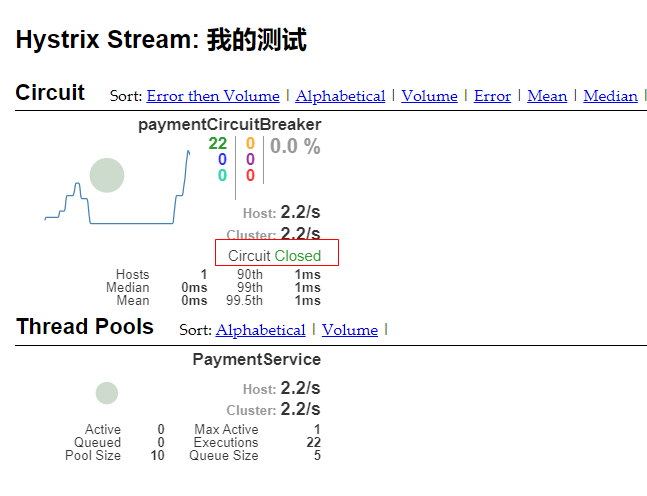Click the thread pool Host rate 2.2/s
The height and width of the screenshot is (496, 647).
pos(300,388)
